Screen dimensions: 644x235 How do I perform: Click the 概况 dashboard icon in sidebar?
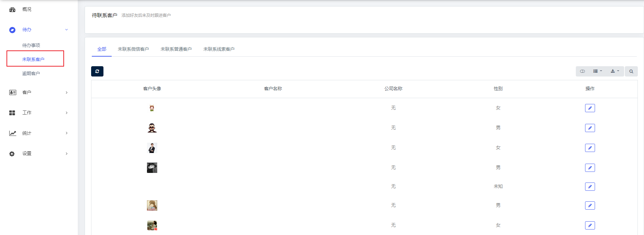coord(12,10)
